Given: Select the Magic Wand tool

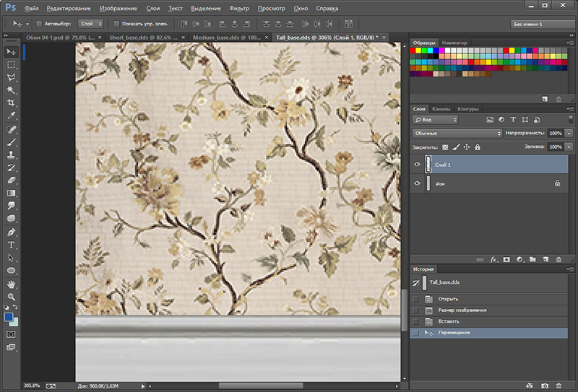Looking at the screenshot, I should click(x=12, y=90).
